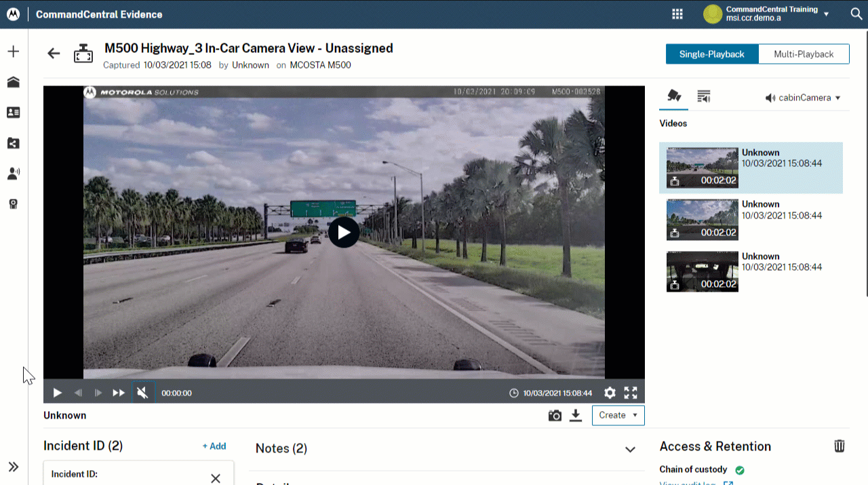Unmute the video audio
Viewport: 868px width, 485px height.
142,393
